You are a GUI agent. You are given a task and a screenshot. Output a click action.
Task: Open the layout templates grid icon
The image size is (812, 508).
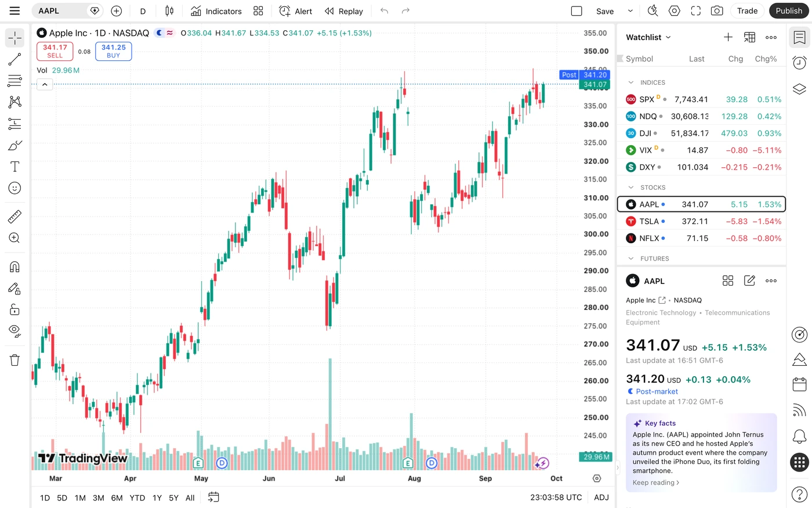258,11
